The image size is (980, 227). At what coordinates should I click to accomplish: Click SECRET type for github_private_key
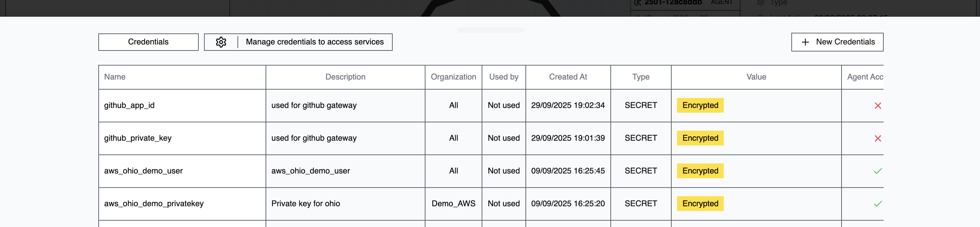tap(641, 138)
